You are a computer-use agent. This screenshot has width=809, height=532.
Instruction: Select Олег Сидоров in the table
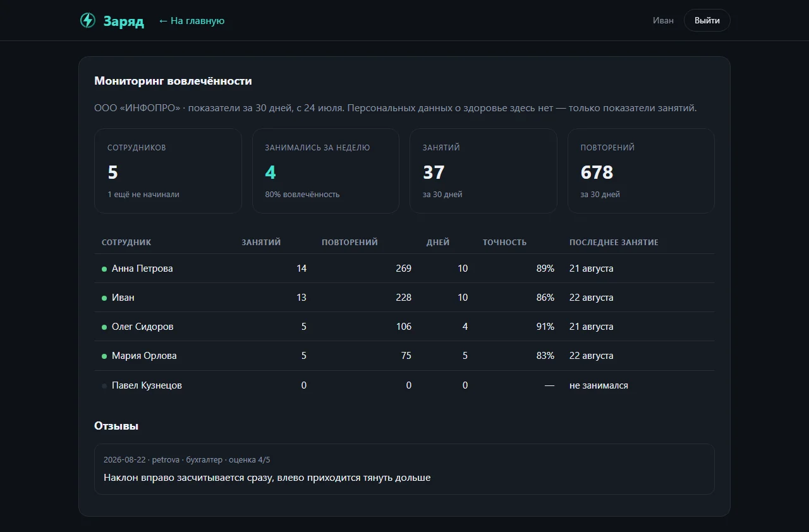143,327
